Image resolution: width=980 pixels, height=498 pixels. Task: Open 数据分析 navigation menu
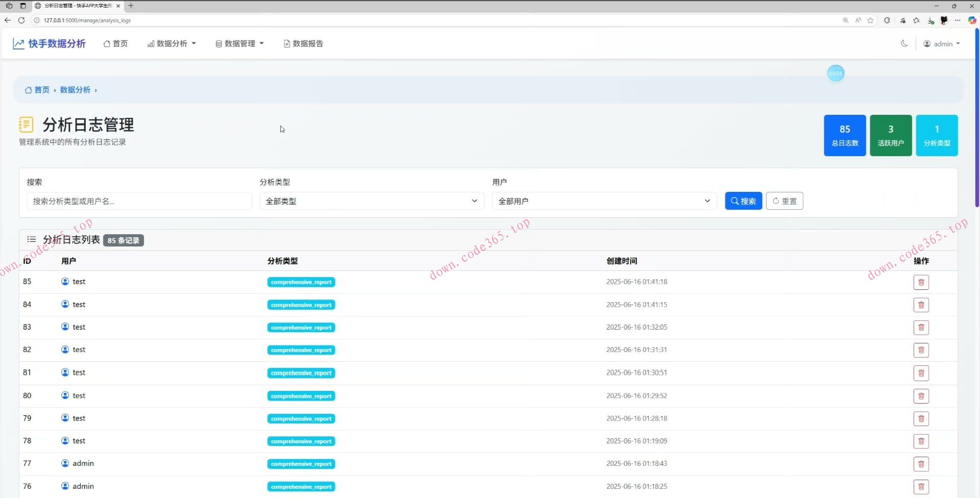click(171, 44)
